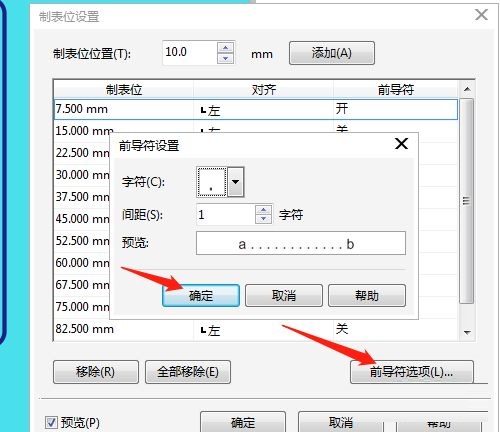500x432 pixels.
Task: Select the 75.000 mm tab stop row
Action: (x=82, y=307)
